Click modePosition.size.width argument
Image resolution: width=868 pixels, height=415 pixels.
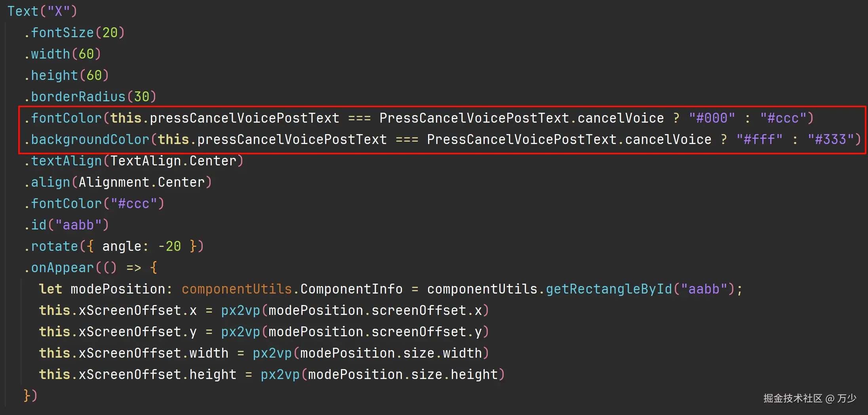point(391,353)
